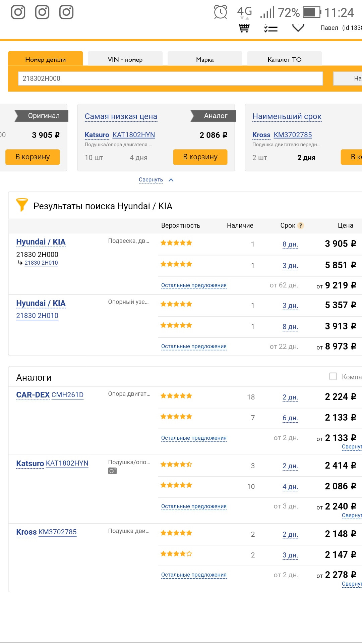
Task: Open the shopping cart icon
Action: pyautogui.click(x=244, y=28)
